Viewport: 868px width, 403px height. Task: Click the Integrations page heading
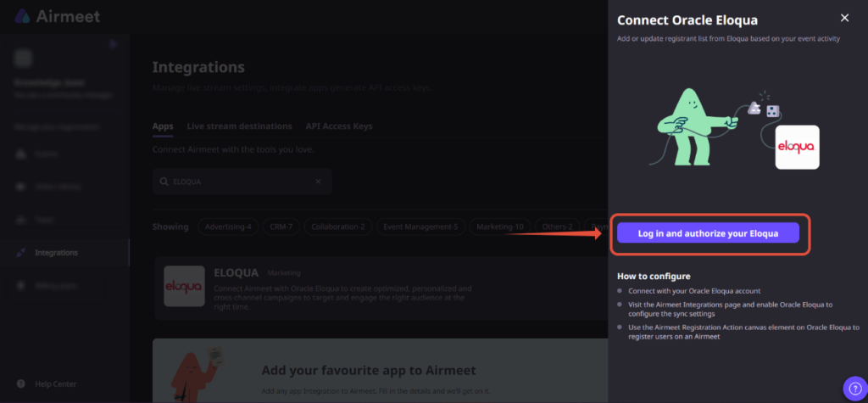click(198, 68)
